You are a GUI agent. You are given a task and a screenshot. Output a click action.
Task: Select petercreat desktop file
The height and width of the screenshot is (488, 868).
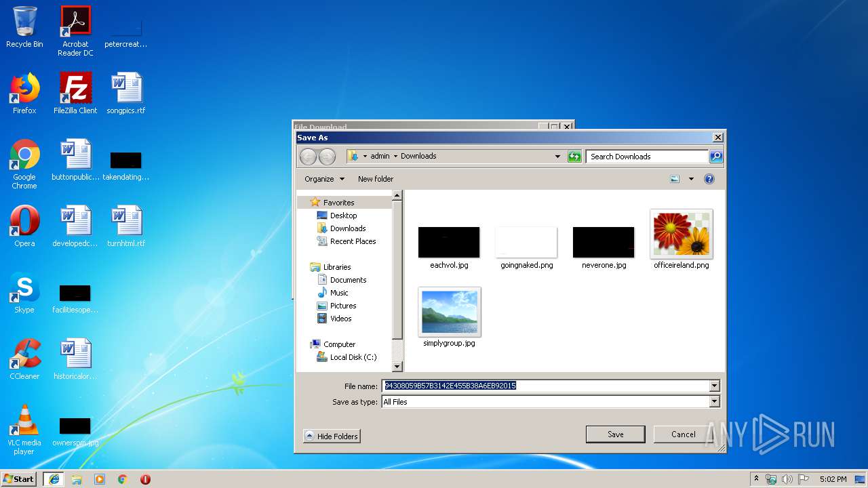point(126,33)
